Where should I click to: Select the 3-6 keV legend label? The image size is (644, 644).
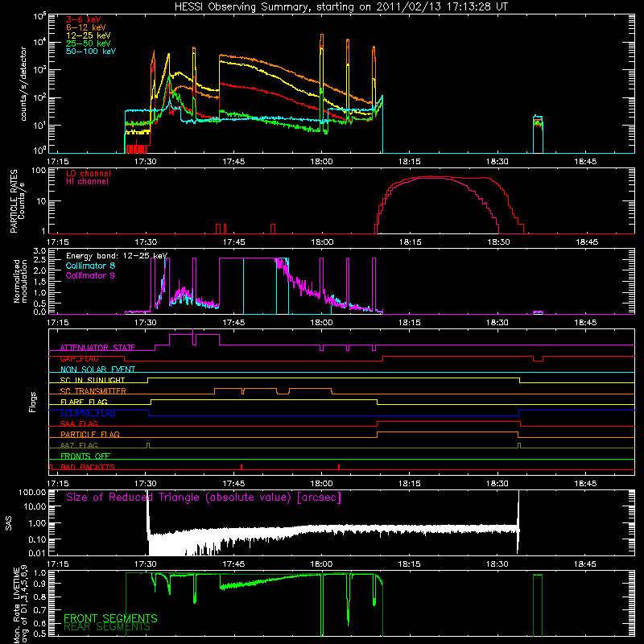coord(84,19)
